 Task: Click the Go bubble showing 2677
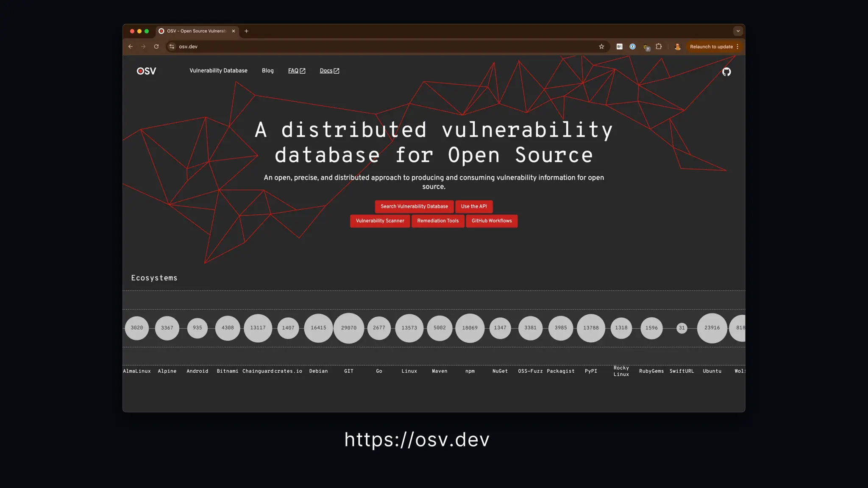pos(379,328)
